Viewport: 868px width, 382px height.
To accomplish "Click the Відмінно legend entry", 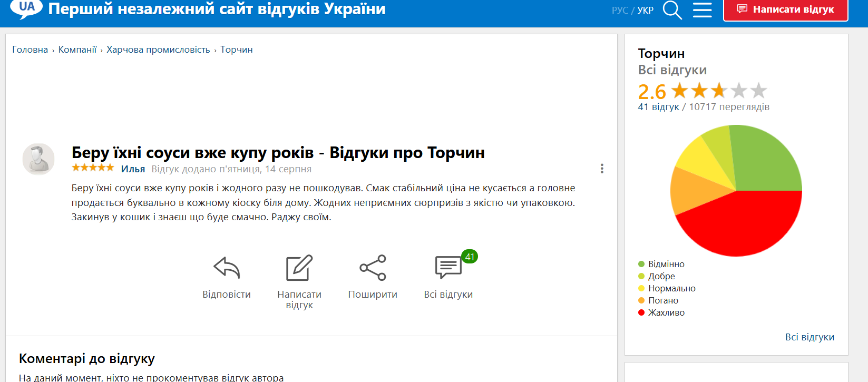I will coord(661,264).
